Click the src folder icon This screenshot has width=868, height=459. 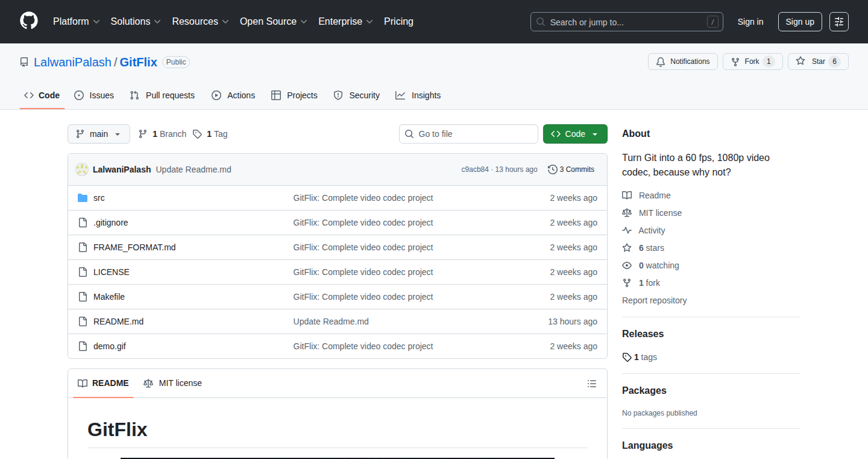pos(83,198)
